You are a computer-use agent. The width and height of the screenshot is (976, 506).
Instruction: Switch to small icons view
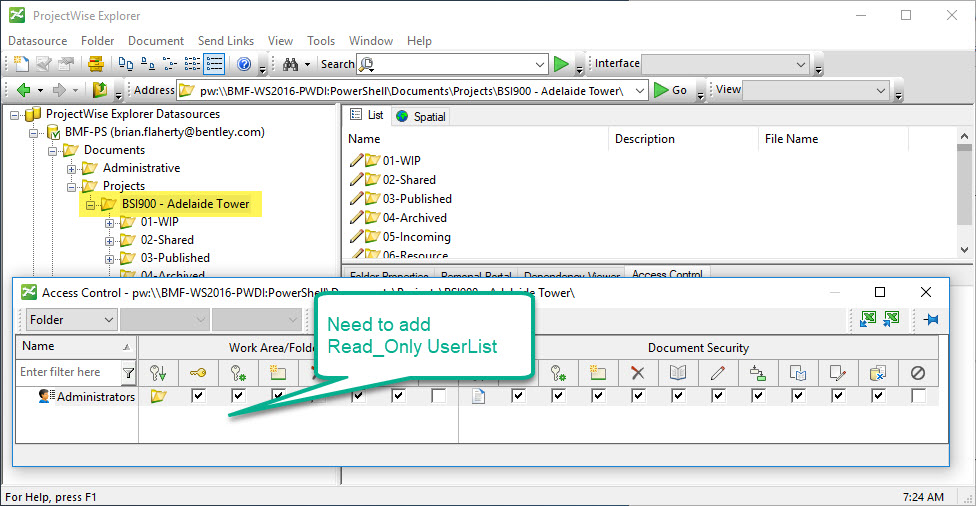148,63
